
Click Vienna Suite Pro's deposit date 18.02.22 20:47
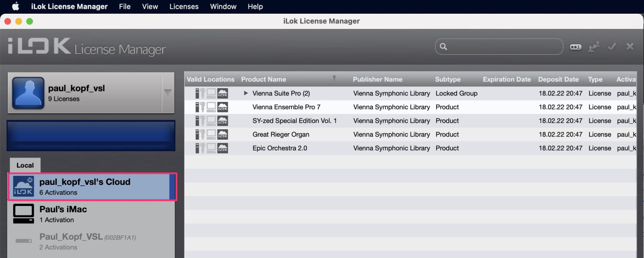pos(561,93)
